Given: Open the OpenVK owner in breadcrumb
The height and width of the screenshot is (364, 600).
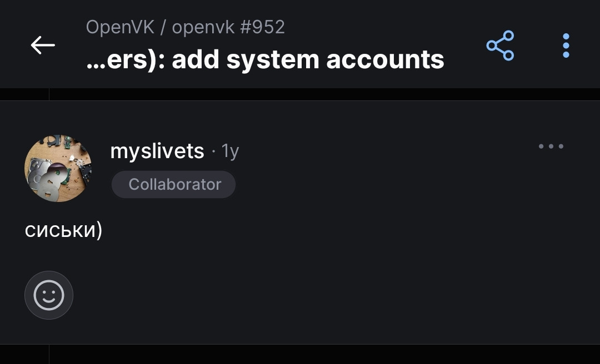Looking at the screenshot, I should (120, 28).
